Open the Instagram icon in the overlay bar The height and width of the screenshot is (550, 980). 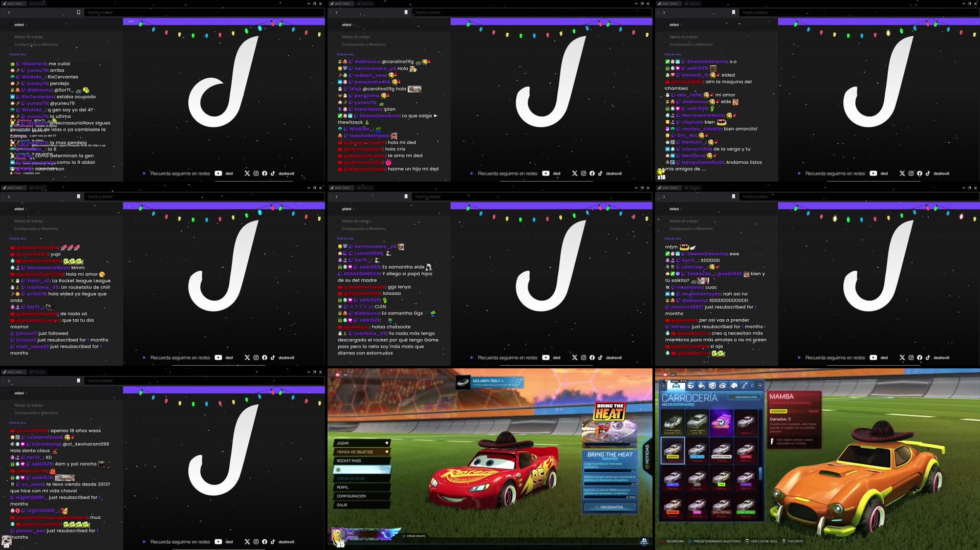tap(583, 173)
